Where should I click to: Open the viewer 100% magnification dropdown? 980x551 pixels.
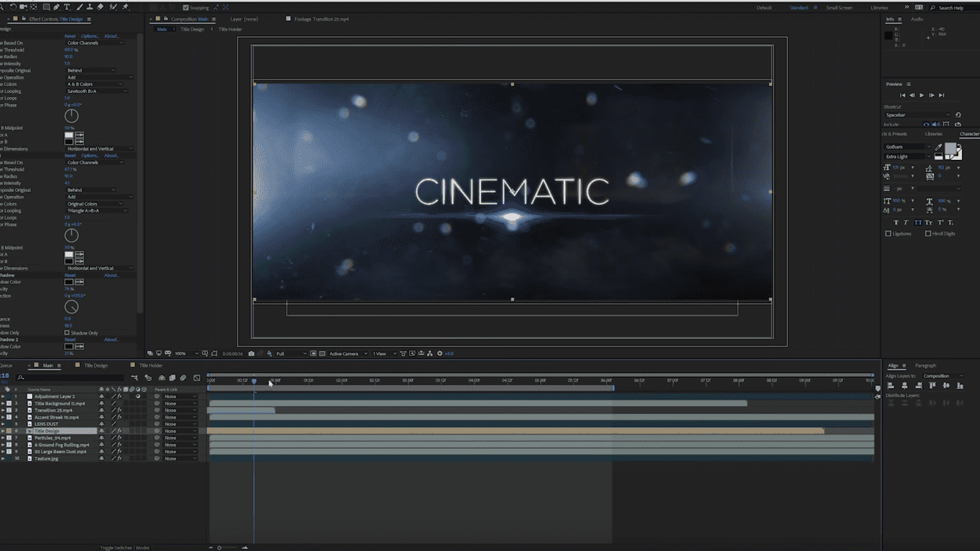click(x=186, y=353)
